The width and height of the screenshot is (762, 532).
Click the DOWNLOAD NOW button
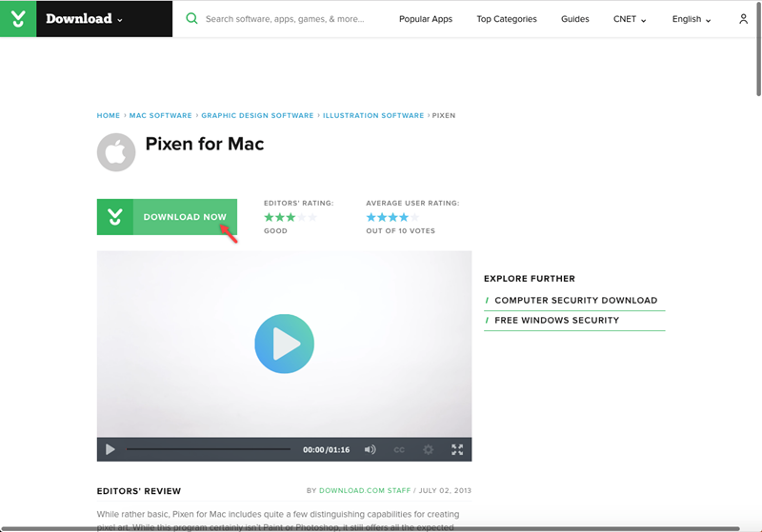pyautogui.click(x=167, y=217)
